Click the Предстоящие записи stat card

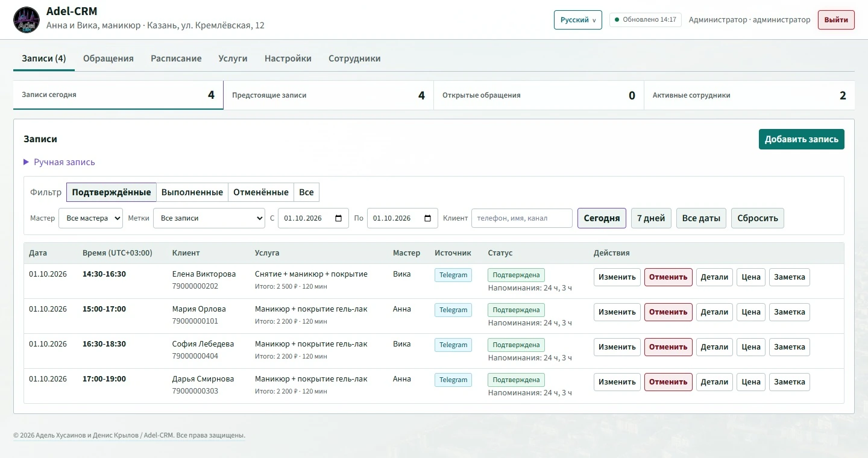(329, 95)
